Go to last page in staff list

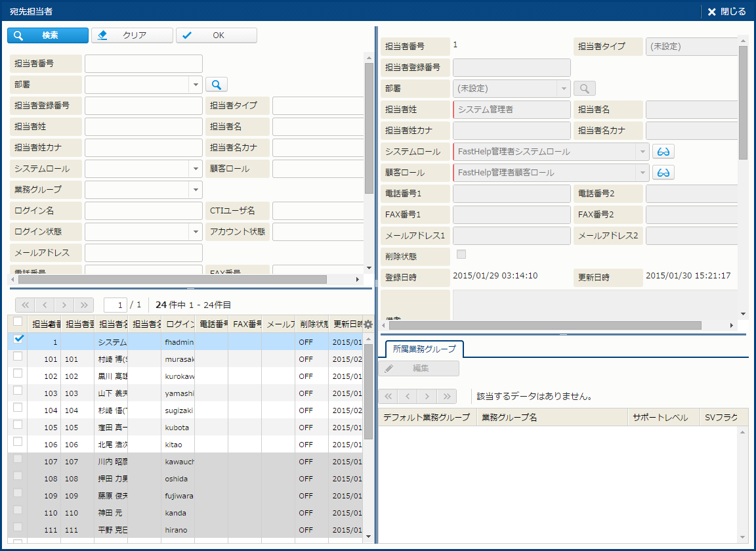(84, 305)
